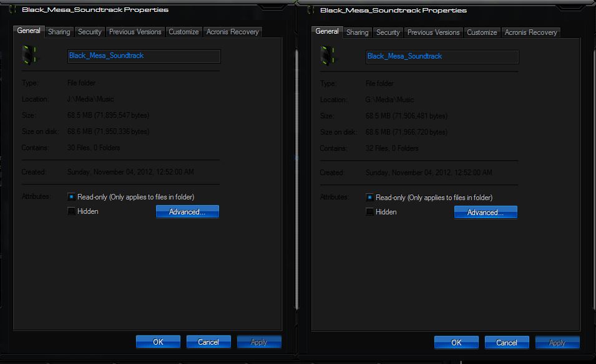Cancel the G: drive Properties window
This screenshot has height=364, width=596.
coord(507,343)
